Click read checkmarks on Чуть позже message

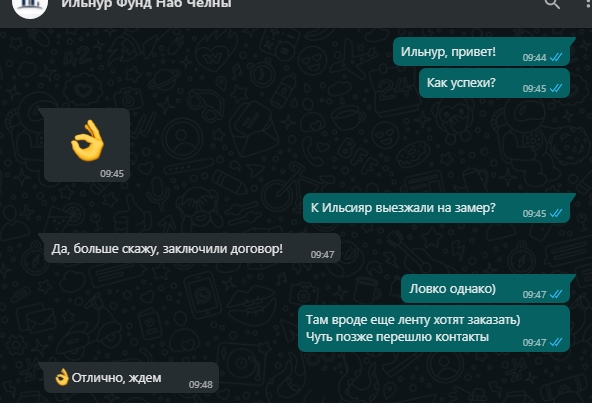[556, 342]
